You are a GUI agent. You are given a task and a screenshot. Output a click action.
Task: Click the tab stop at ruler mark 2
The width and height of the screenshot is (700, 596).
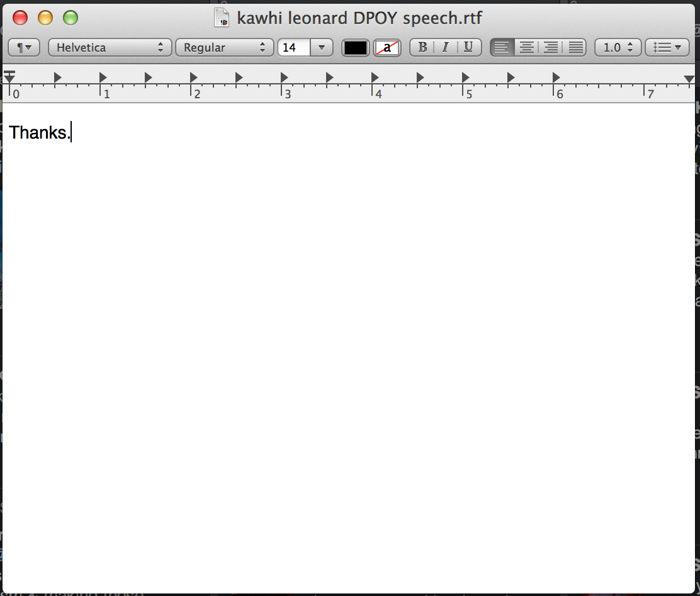coord(194,77)
